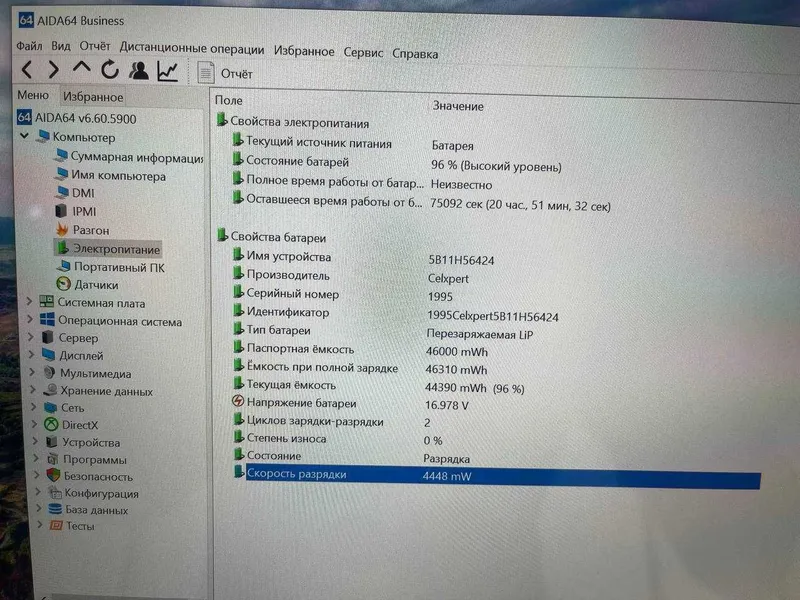Select the AIDA64 v6.60.5900 root node
The image size is (800, 600).
[x=77, y=118]
